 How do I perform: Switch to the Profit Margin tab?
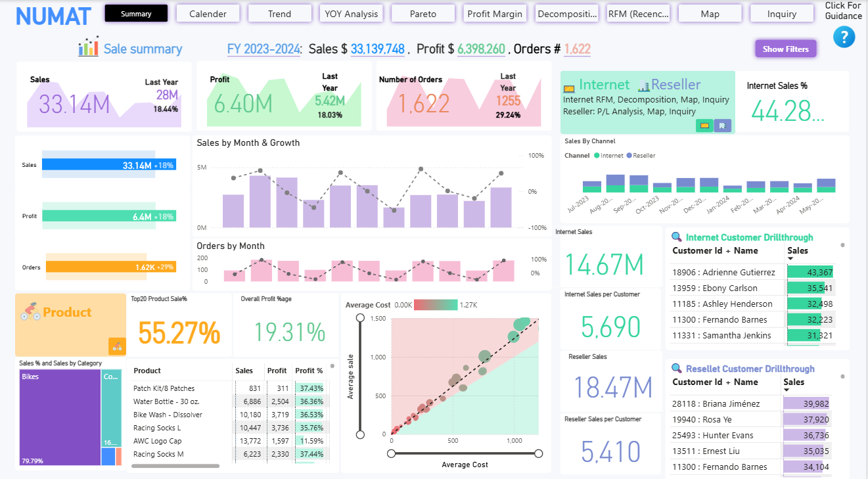pos(495,14)
